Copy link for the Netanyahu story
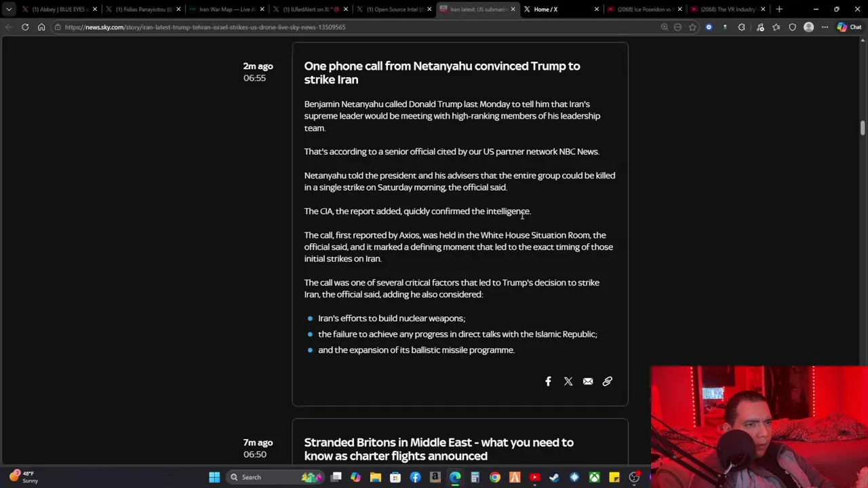This screenshot has height=488, width=868. pos(608,382)
